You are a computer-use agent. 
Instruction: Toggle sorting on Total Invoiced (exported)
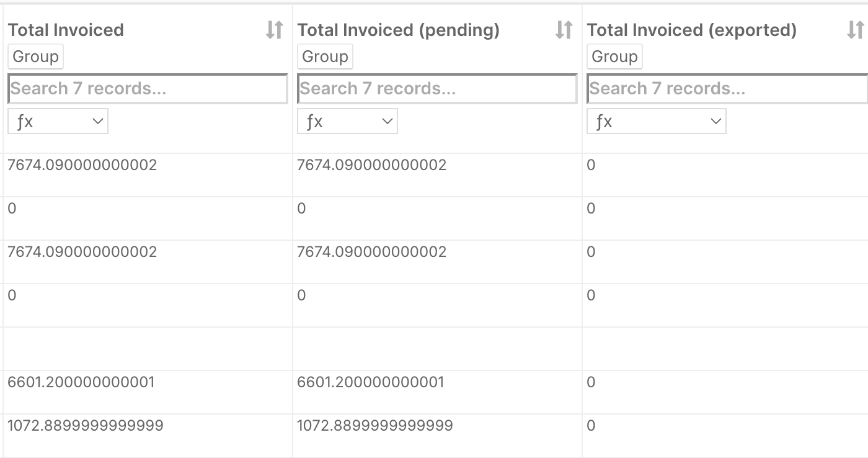[x=854, y=30]
